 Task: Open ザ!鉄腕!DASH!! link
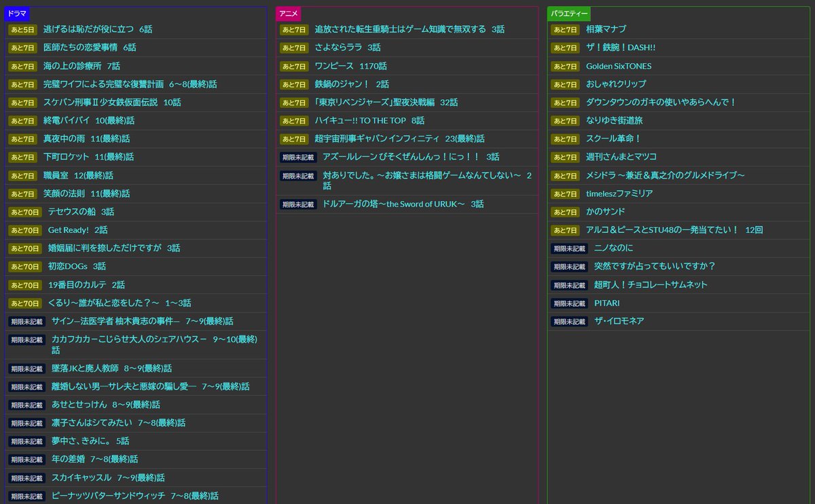(621, 48)
